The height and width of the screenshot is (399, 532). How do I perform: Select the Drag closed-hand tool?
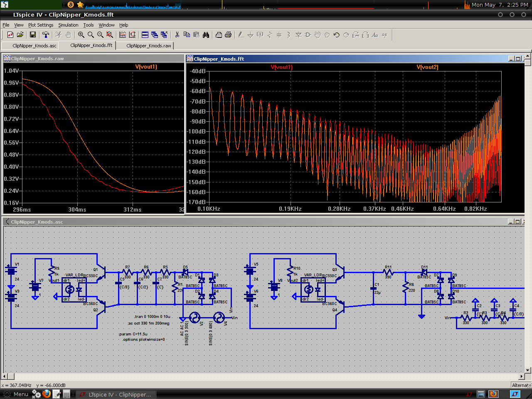pos(327,35)
